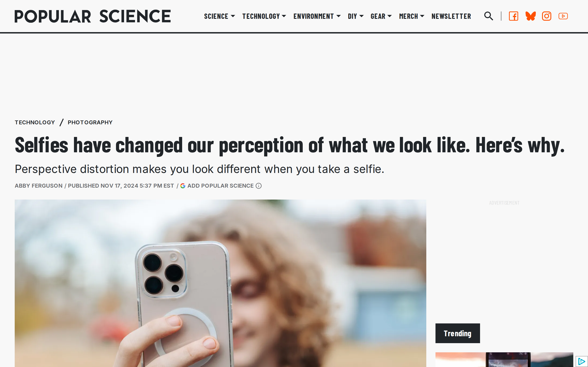This screenshot has width=588, height=367.
Task: Open the search magnifier icon
Action: (489, 16)
